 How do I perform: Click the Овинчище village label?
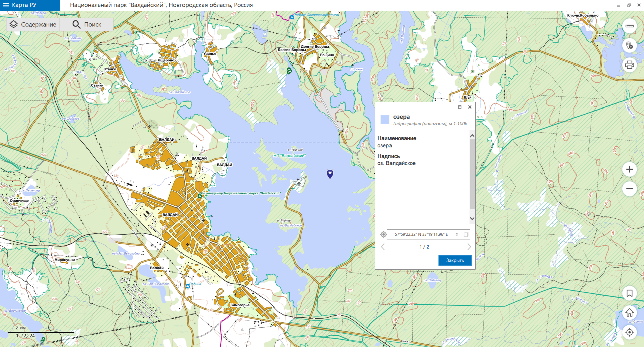click(19, 201)
